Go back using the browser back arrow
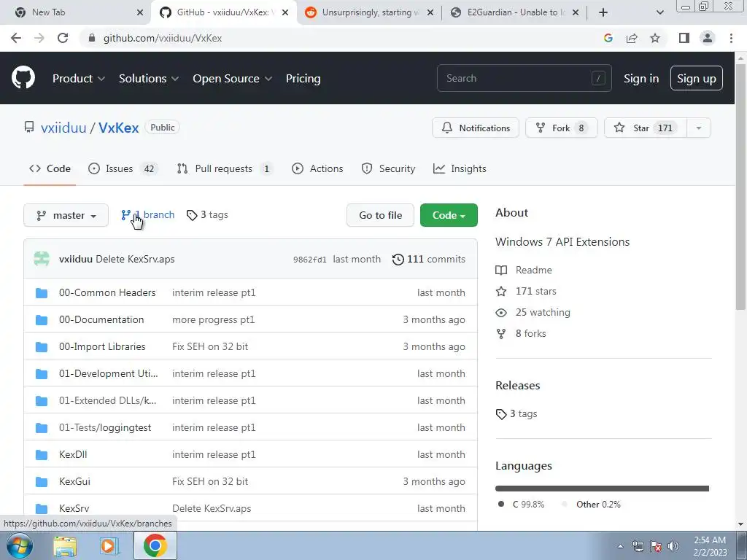This screenshot has width=747, height=560. [x=16, y=38]
